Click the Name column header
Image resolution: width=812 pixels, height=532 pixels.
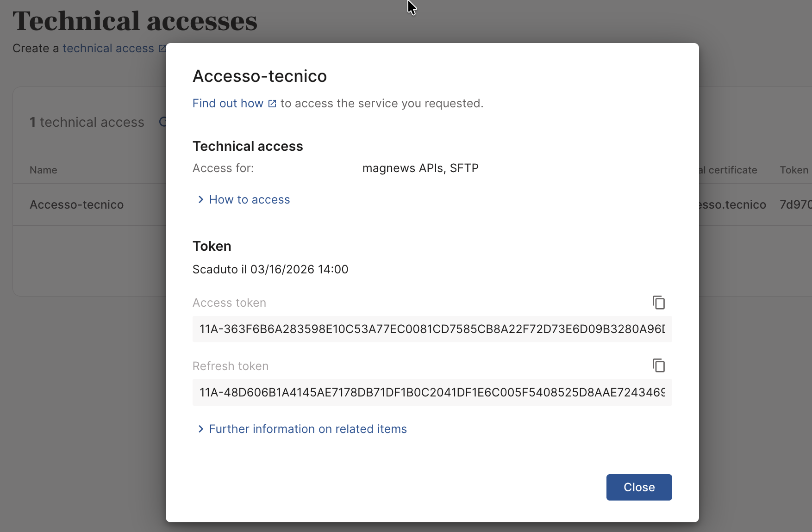click(x=44, y=170)
